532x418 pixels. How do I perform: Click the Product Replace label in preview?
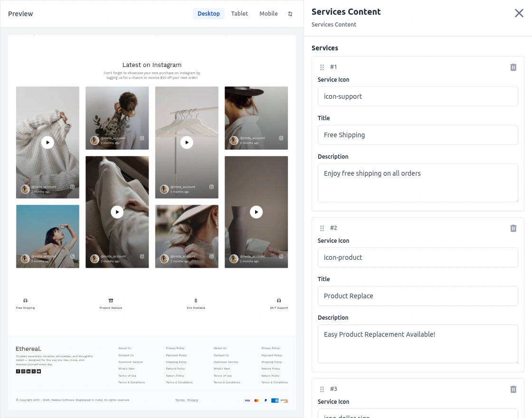click(111, 308)
